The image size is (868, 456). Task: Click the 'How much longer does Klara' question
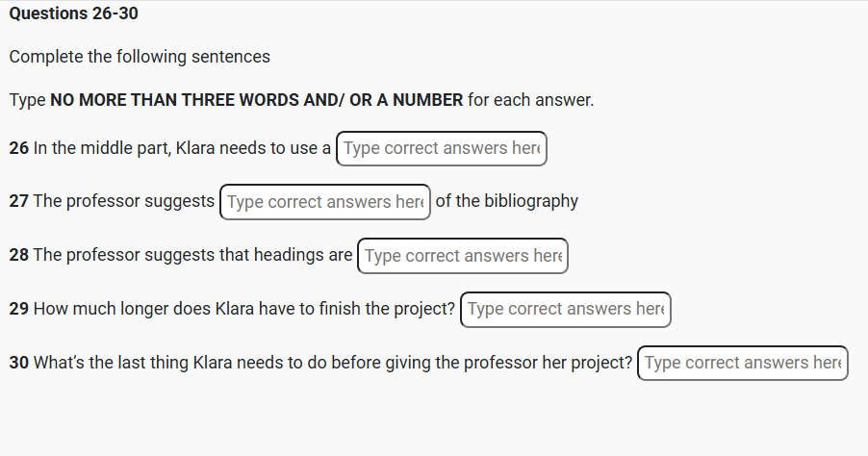click(x=243, y=309)
